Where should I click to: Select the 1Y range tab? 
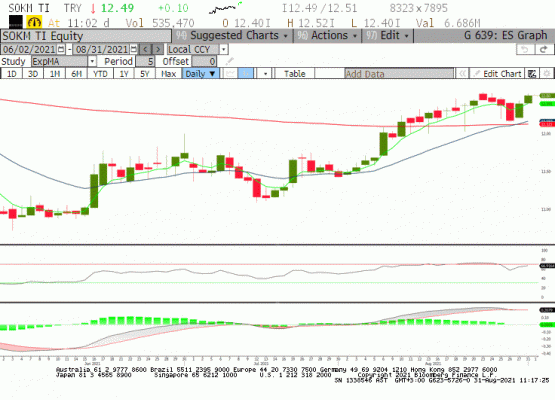124,74
